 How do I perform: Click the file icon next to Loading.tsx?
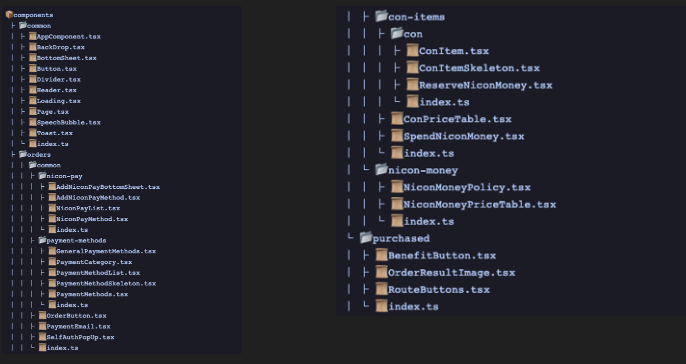coord(33,101)
